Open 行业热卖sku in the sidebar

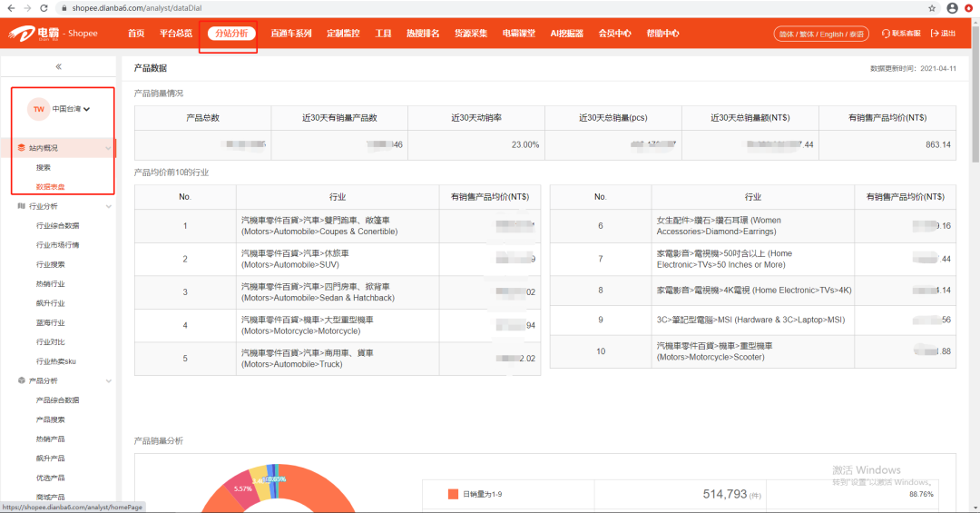pyautogui.click(x=55, y=361)
